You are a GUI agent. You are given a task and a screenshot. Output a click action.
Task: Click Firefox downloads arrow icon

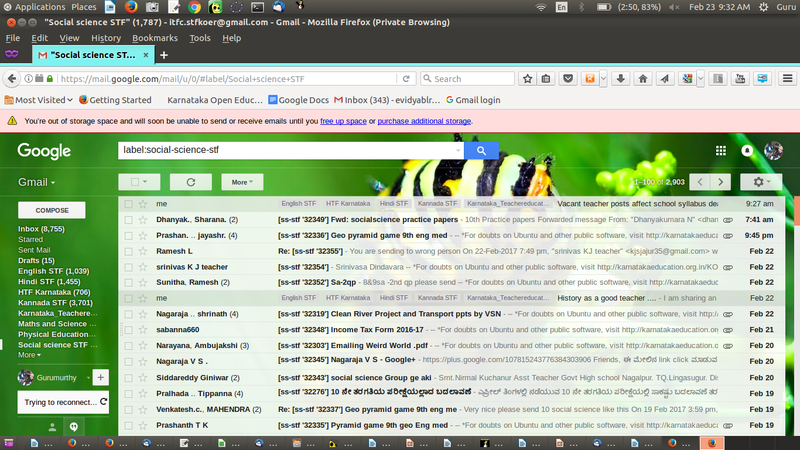pos(620,79)
